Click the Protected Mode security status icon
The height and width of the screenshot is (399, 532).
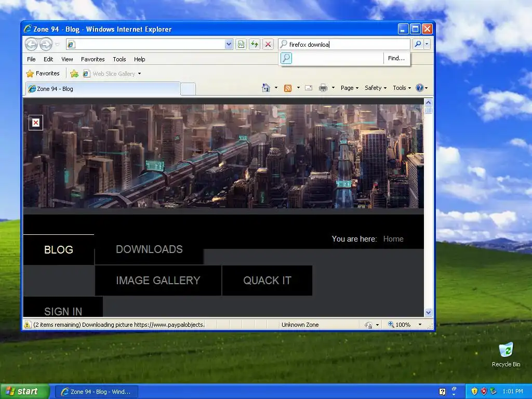pyautogui.click(x=369, y=325)
